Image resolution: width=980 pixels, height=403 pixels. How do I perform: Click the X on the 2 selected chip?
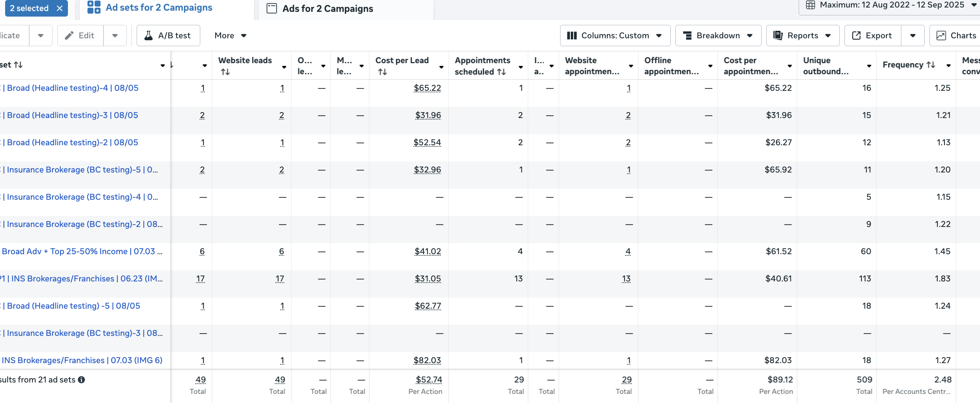(60, 8)
